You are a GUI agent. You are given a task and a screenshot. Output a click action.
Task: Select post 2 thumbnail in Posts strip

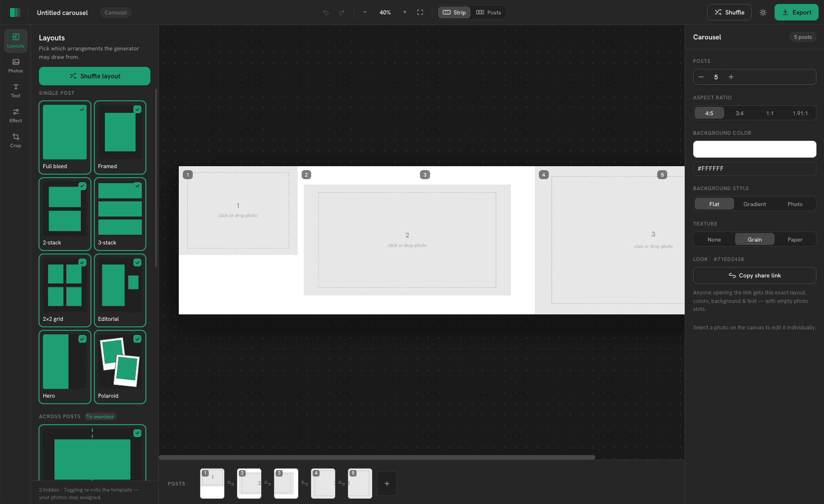(x=249, y=484)
